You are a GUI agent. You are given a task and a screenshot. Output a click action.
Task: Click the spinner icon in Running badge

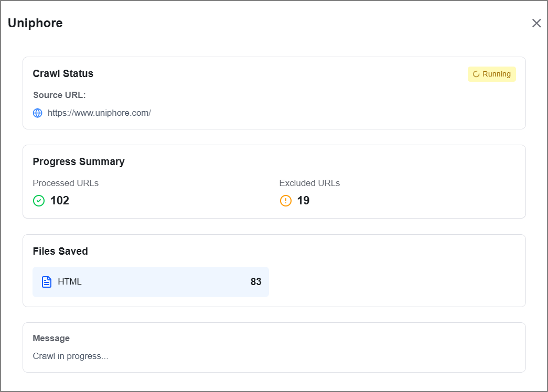[x=476, y=74]
